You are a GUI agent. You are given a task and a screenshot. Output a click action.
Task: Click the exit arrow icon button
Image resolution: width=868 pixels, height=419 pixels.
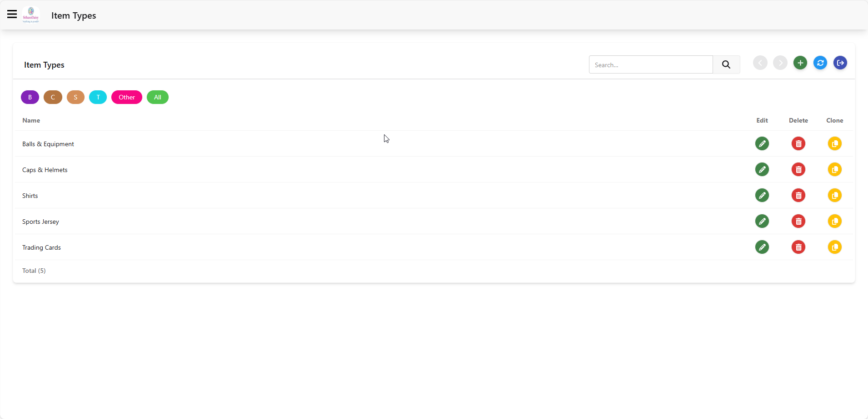840,63
